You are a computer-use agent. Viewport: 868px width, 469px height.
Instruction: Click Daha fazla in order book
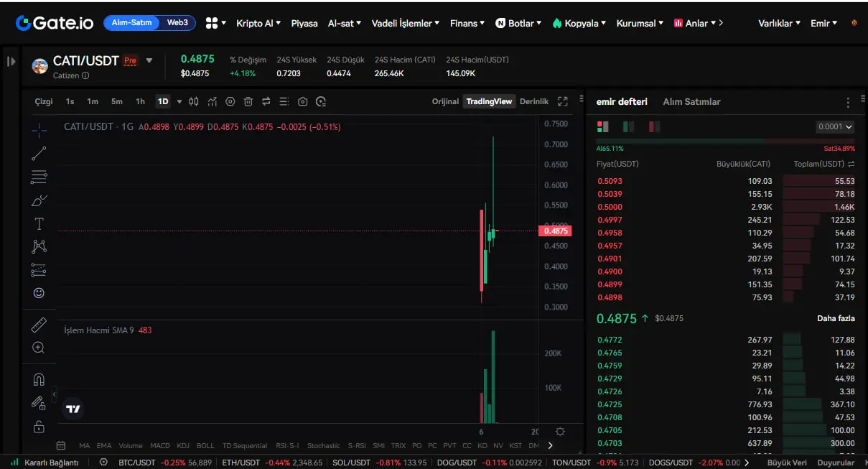point(836,318)
